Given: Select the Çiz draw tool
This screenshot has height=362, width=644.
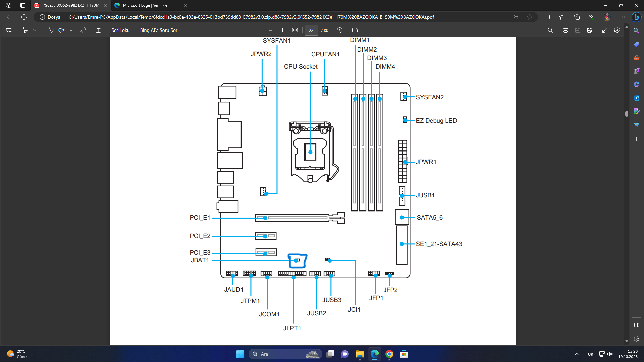Looking at the screenshot, I should [x=57, y=30].
